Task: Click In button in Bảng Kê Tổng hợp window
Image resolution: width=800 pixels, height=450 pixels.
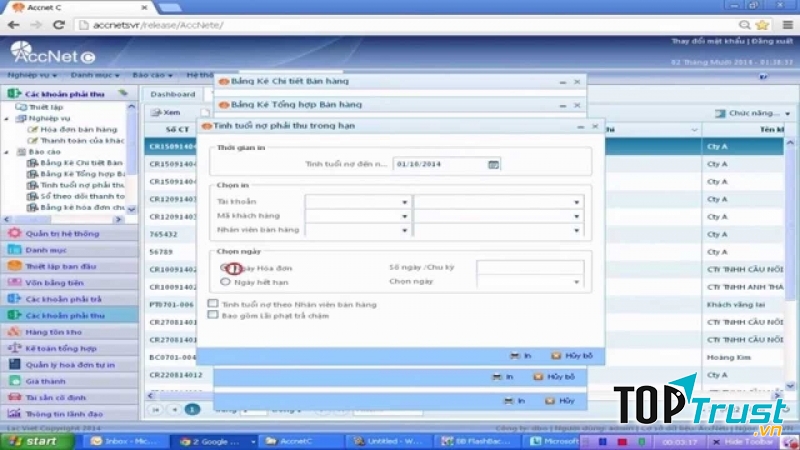Action: [x=503, y=377]
